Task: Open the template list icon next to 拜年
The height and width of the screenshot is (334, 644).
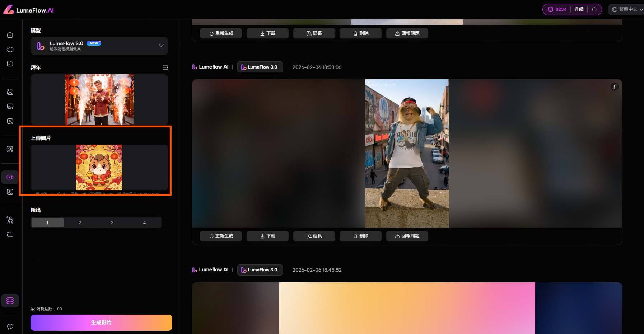Action: point(165,67)
